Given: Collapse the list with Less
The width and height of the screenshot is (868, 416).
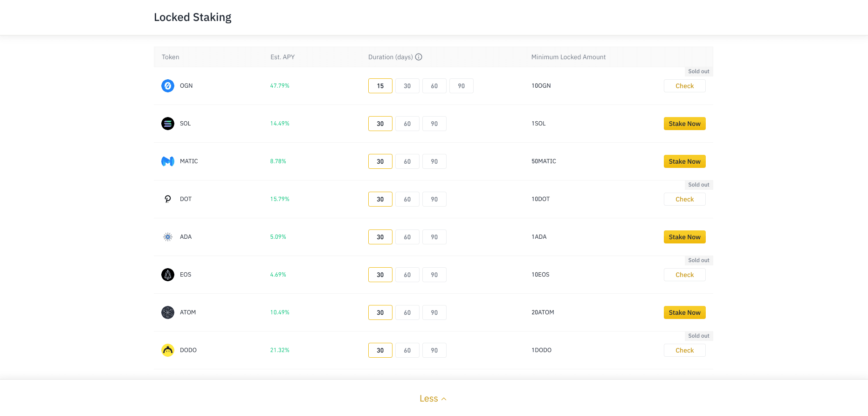Looking at the screenshot, I should pyautogui.click(x=433, y=399).
